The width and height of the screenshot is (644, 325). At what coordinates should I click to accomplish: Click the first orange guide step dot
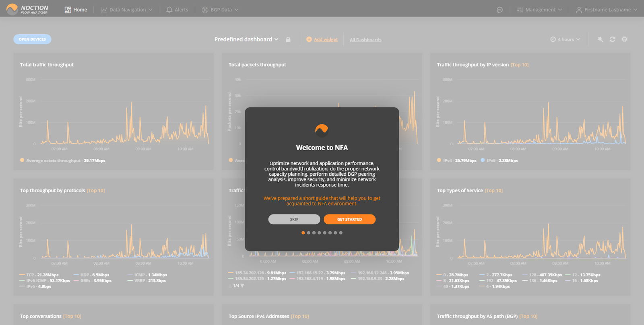(303, 233)
